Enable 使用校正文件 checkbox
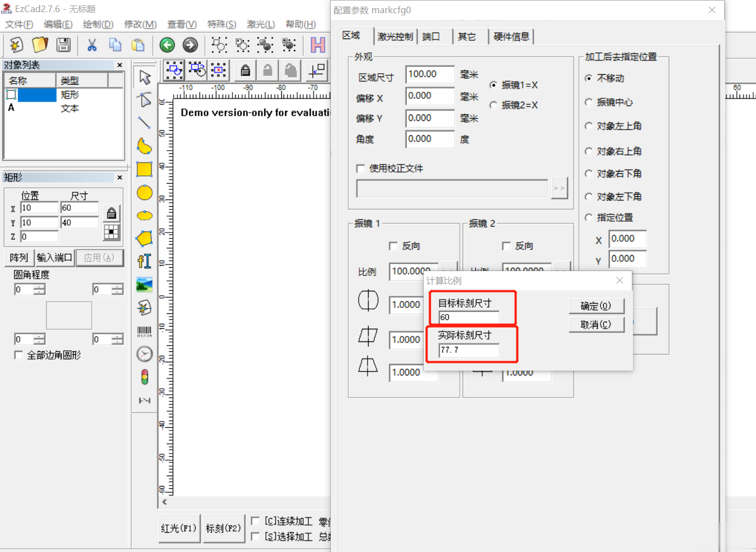This screenshot has height=552, width=756. point(360,169)
